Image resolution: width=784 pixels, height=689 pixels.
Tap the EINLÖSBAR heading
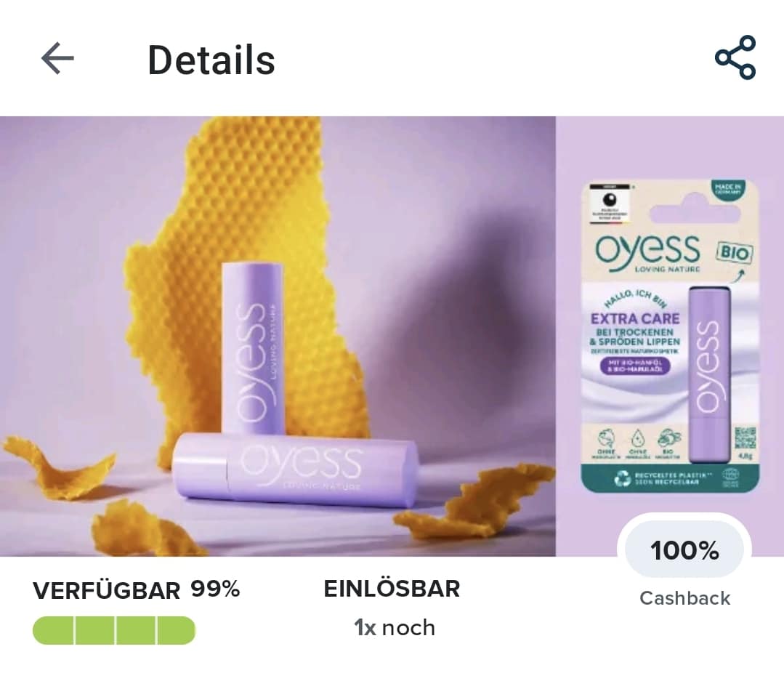392,589
